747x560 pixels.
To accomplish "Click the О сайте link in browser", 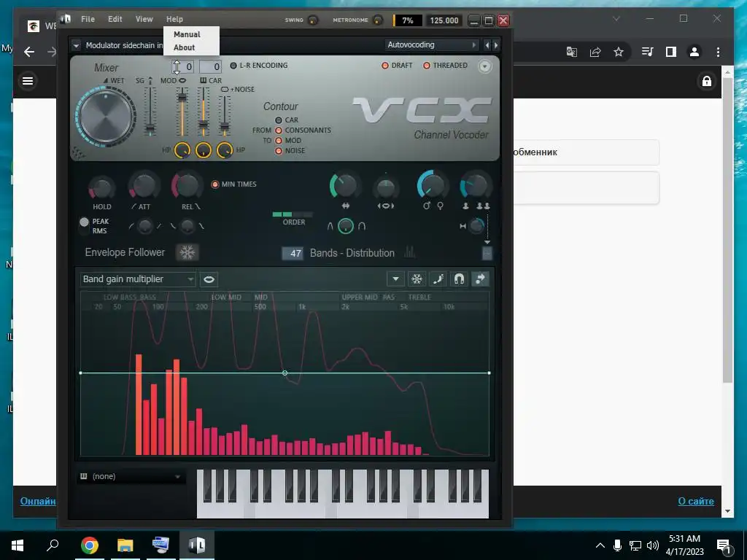I will pyautogui.click(x=696, y=501).
